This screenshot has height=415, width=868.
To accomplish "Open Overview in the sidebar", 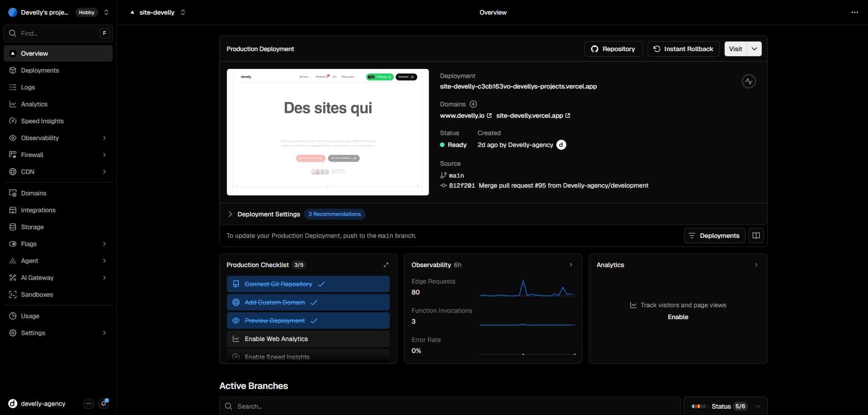I will [x=58, y=53].
